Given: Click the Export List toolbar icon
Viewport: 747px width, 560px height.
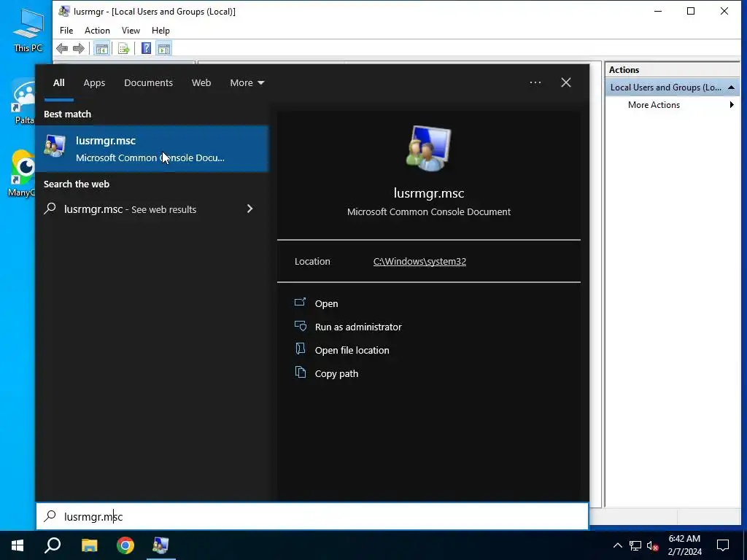Looking at the screenshot, I should 124,48.
